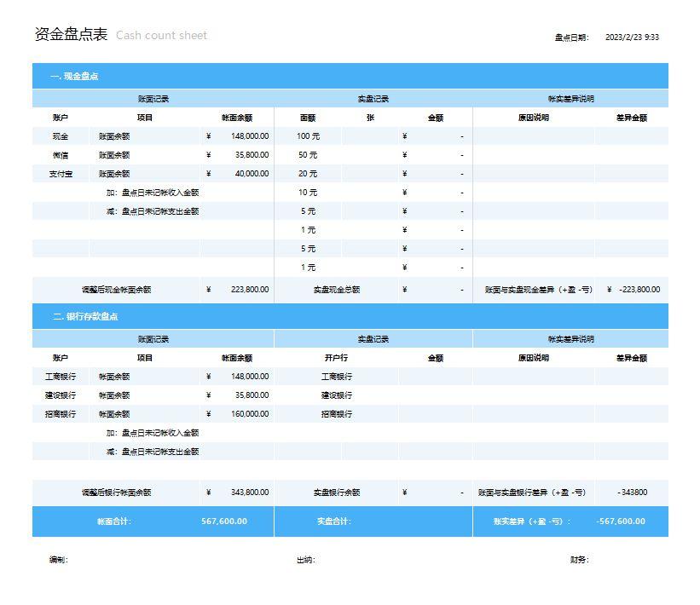The width and height of the screenshot is (700, 605).
Task: Select the 支付宝 account cell
Action: (61, 174)
